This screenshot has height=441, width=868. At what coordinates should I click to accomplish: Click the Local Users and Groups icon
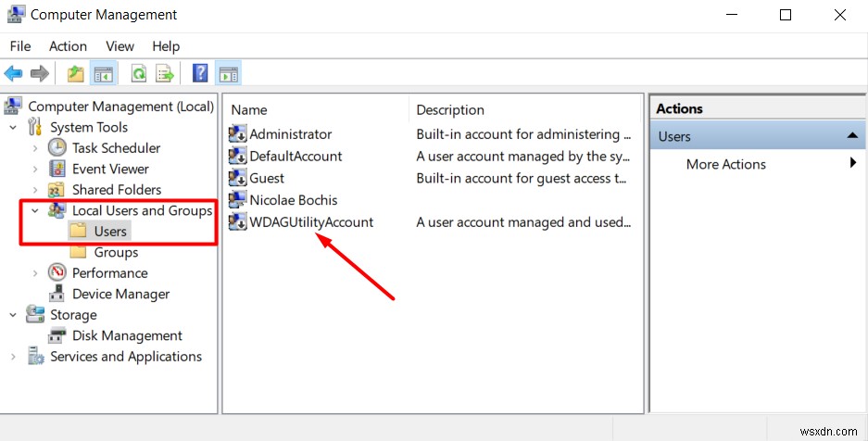[57, 210]
